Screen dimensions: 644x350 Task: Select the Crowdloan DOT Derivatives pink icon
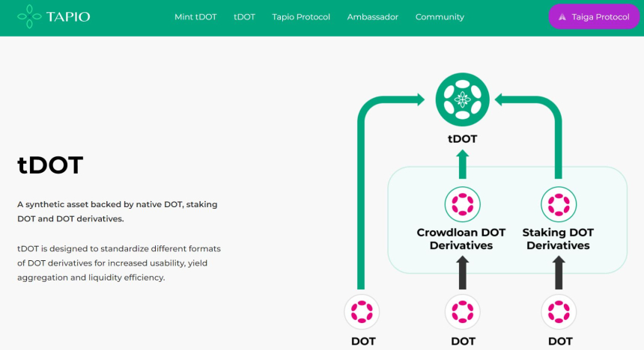(x=462, y=203)
